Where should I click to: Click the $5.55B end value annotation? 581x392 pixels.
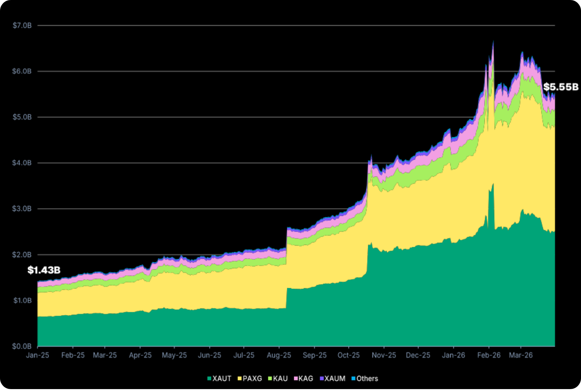pyautogui.click(x=561, y=87)
